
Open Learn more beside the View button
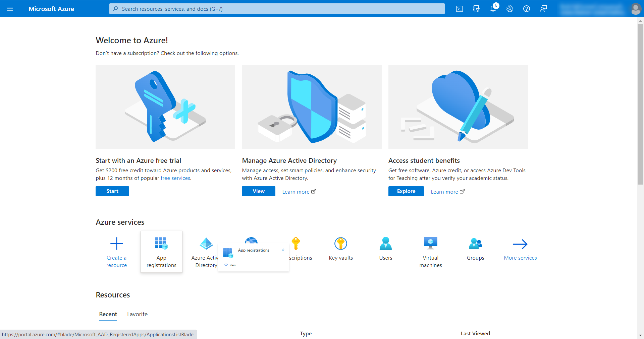pyautogui.click(x=299, y=192)
